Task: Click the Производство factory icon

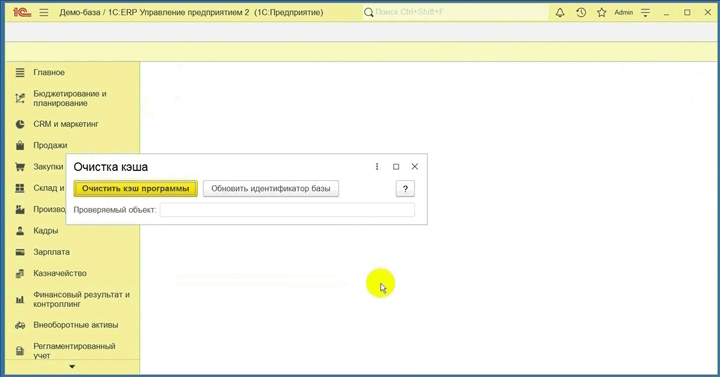Action: (20, 209)
